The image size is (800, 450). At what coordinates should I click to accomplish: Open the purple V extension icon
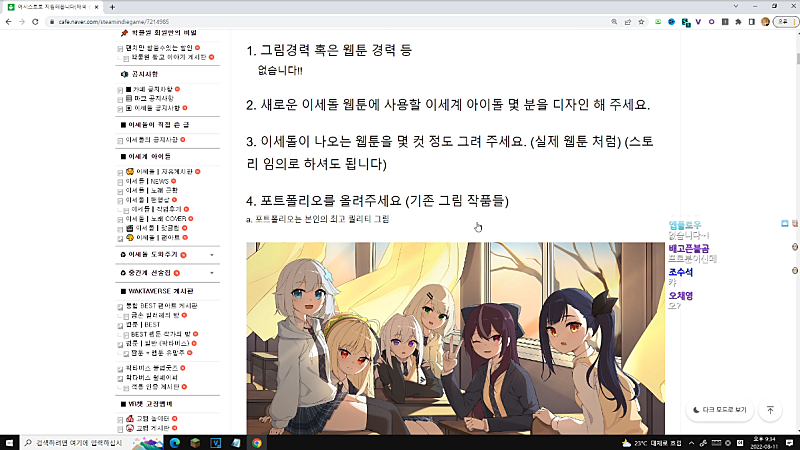coord(698,22)
